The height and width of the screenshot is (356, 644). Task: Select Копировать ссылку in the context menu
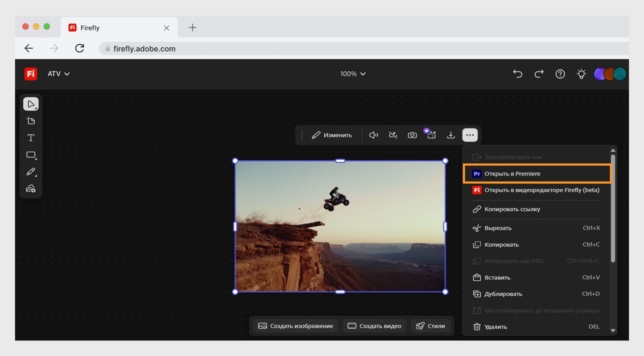pos(512,209)
